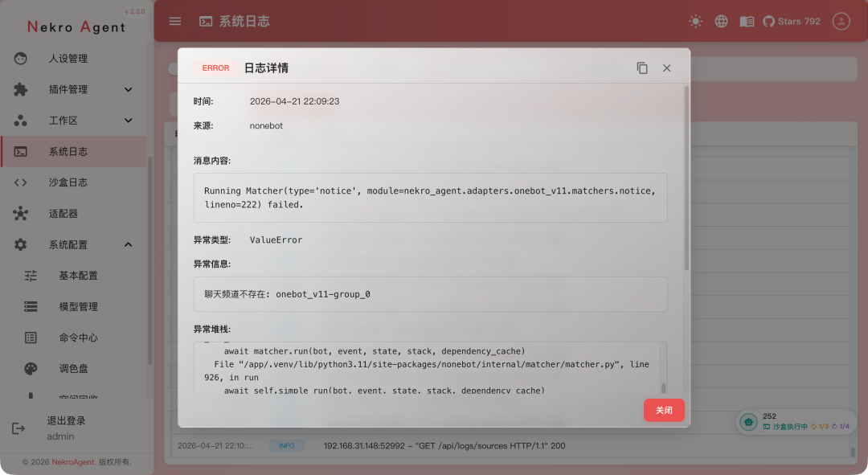Image resolution: width=868 pixels, height=475 pixels.
Task: Click the 聊天频道不存在 exception message box
Action: [x=430, y=294]
